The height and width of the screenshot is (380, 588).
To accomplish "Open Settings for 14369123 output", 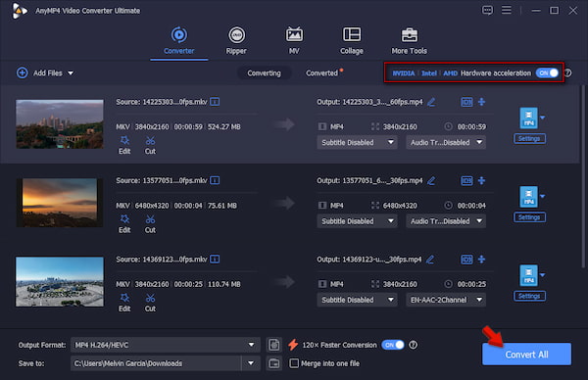I will [x=529, y=296].
